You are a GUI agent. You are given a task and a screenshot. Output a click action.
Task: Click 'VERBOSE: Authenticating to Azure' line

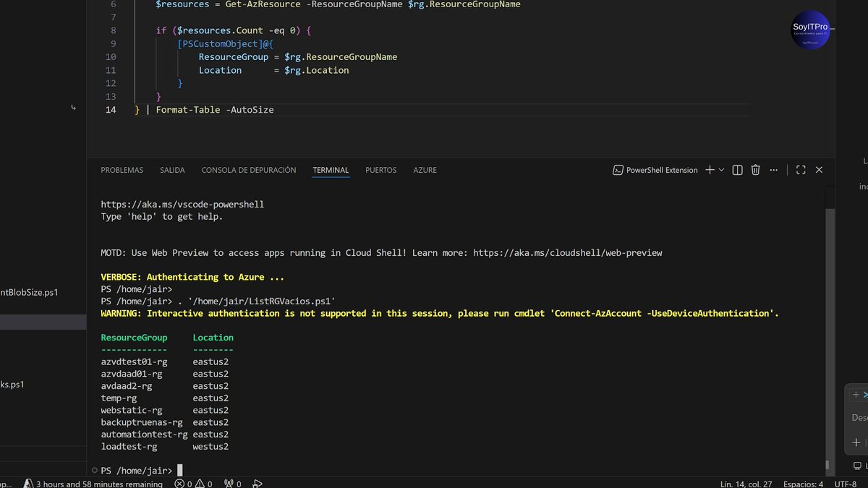[x=192, y=277]
